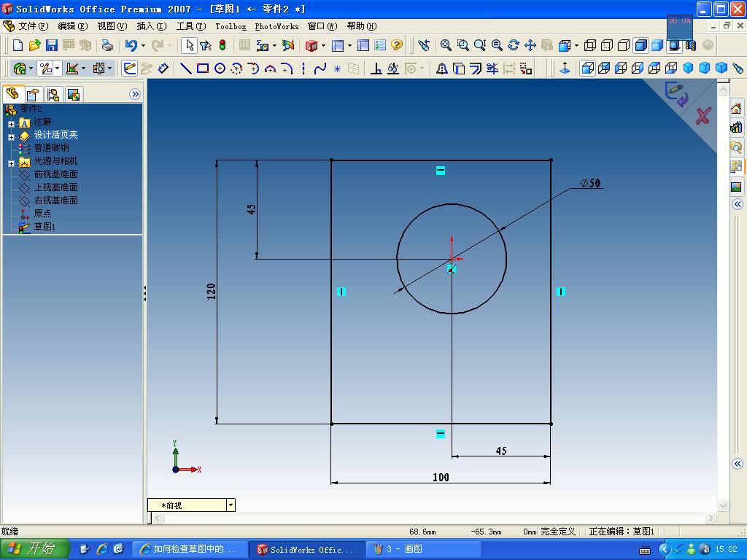Click the Rebuild traffic light icon
The width and height of the screenshot is (747, 560).
pos(222,45)
